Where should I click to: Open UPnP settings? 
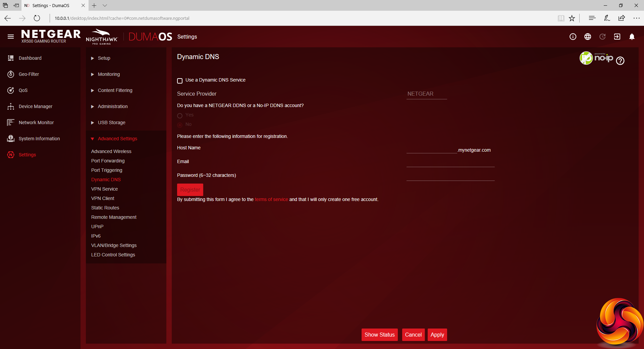[97, 227]
